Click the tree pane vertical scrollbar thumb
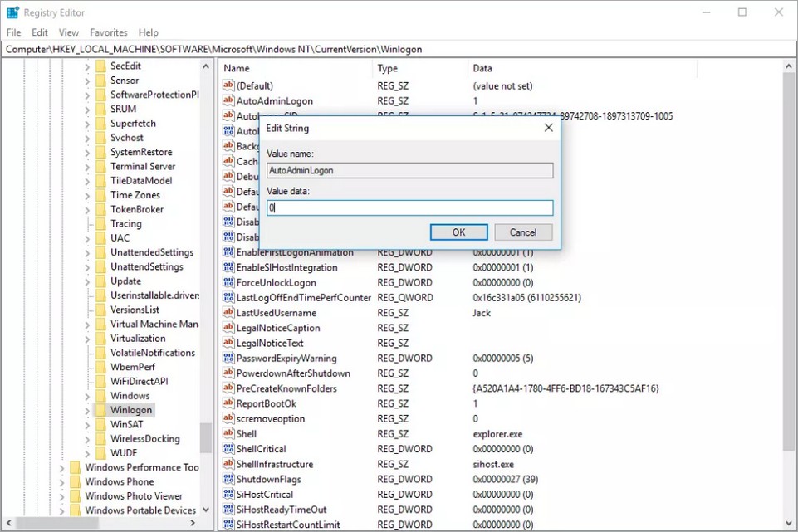Image resolution: width=798 pixels, height=532 pixels. (x=206, y=438)
